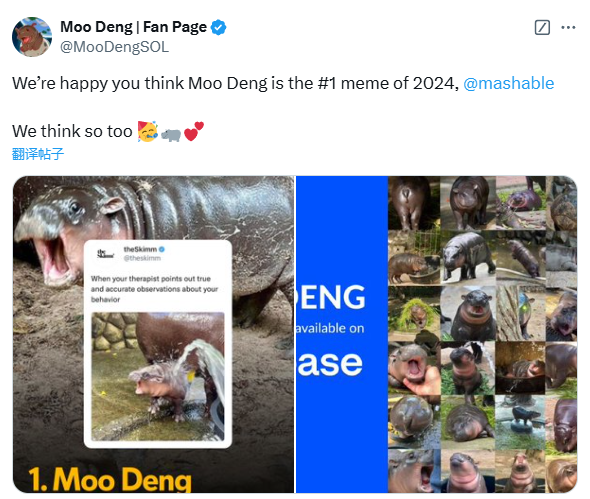The width and height of the screenshot is (590, 499).
Task: Click the 翻译帖子 translate post link
Action: (x=38, y=154)
